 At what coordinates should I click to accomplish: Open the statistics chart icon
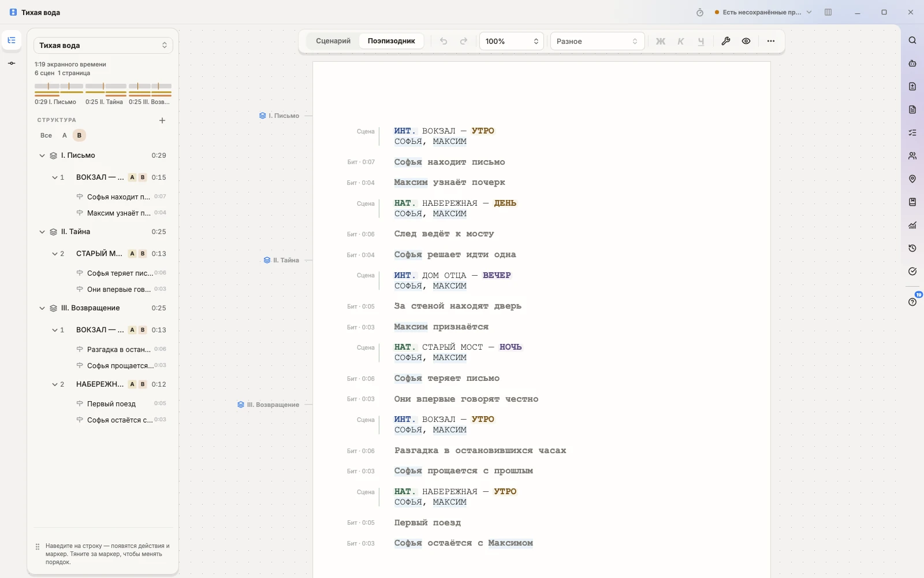(x=912, y=225)
